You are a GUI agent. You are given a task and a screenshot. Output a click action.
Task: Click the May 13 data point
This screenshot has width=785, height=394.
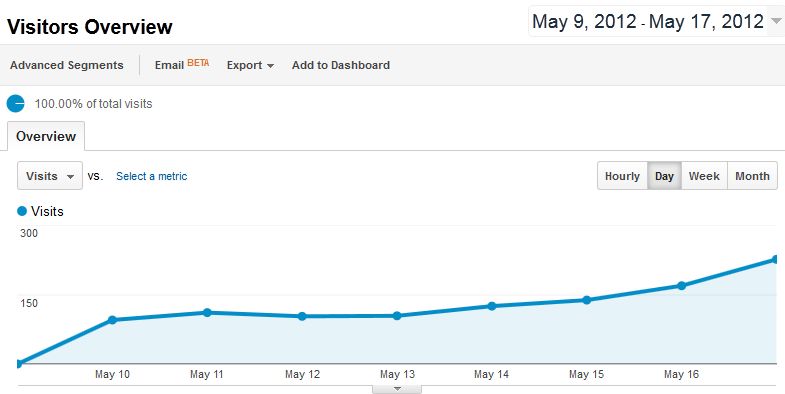[397, 316]
